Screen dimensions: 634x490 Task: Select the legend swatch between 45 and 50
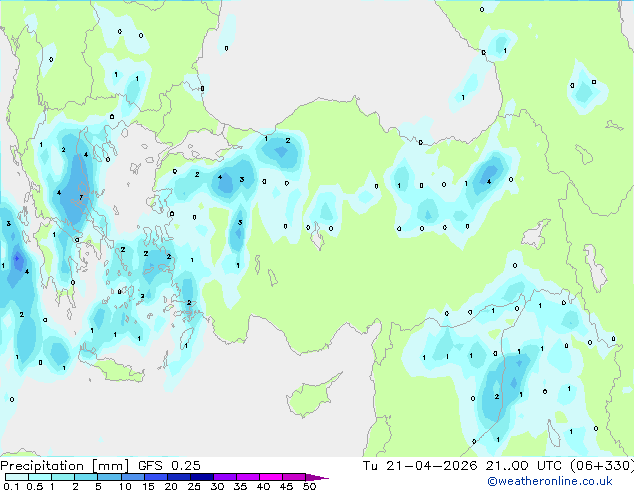294,477
